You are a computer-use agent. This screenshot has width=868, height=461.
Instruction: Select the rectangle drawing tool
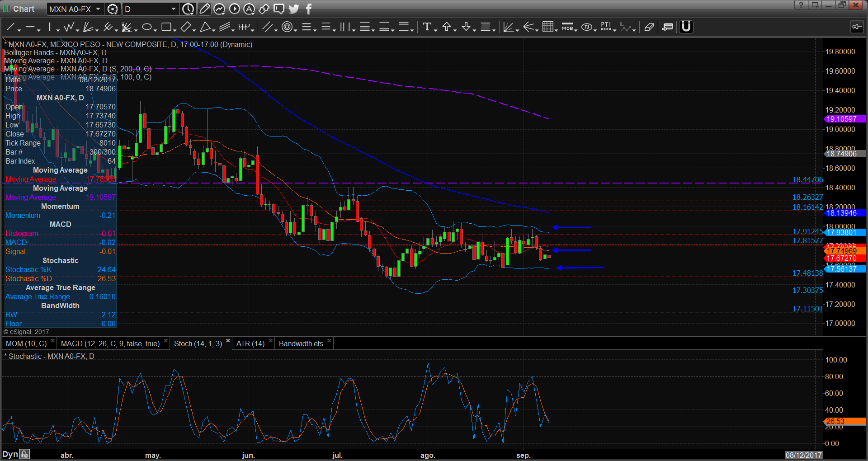coord(166,27)
